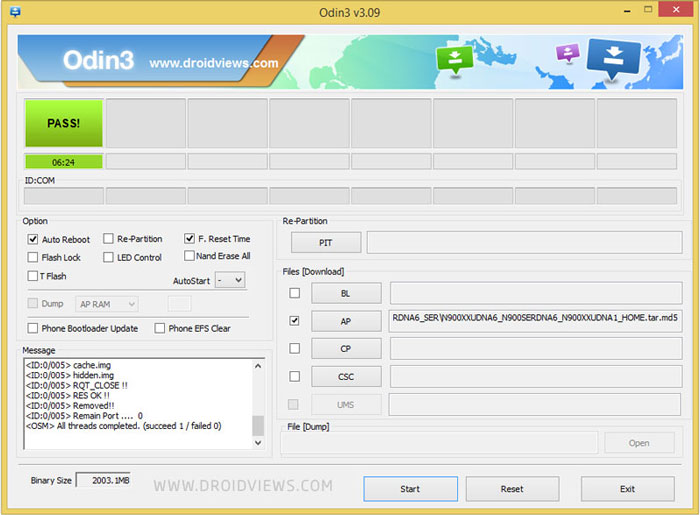The height and width of the screenshot is (515, 700).
Task: Click the PIT button
Action: tap(326, 243)
